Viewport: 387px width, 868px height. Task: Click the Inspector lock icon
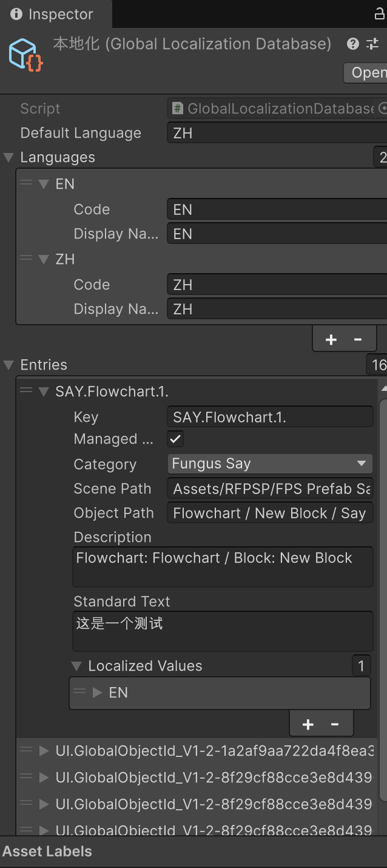tap(379, 14)
